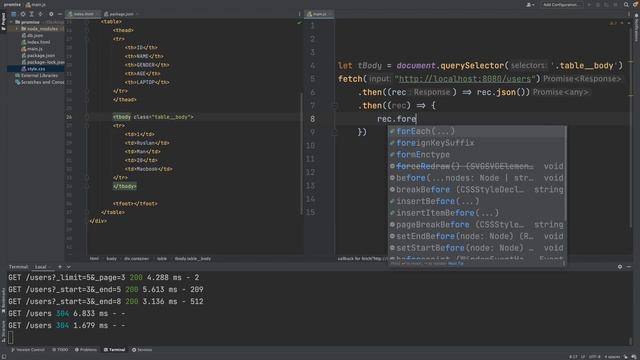The image size is (640, 360).
Task: Select setStartBefore(node: Node) suggestion
Action: [476, 248]
